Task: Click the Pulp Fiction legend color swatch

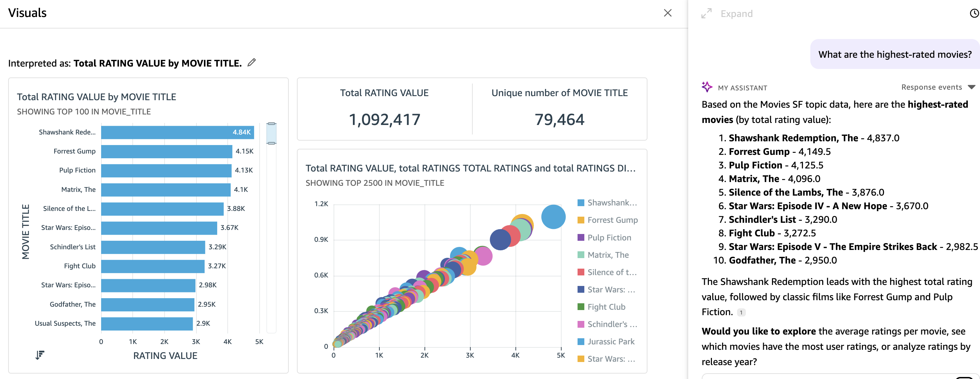Action: pos(581,237)
